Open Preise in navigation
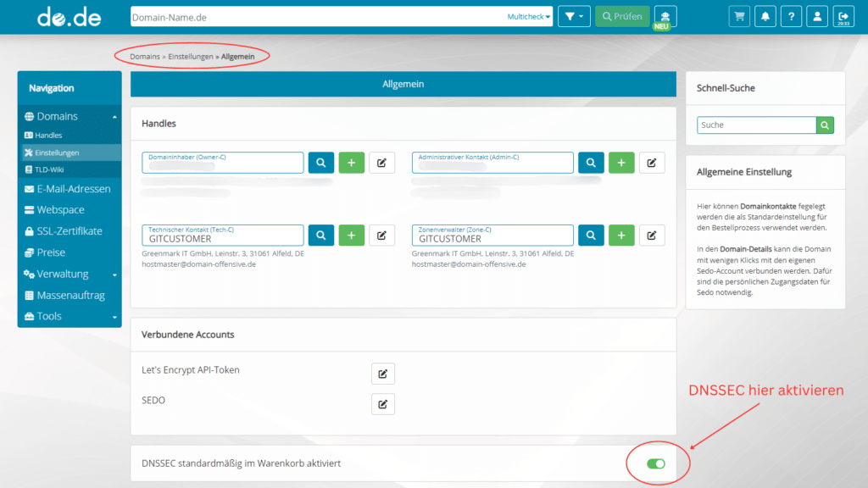The image size is (868, 488). click(70, 252)
